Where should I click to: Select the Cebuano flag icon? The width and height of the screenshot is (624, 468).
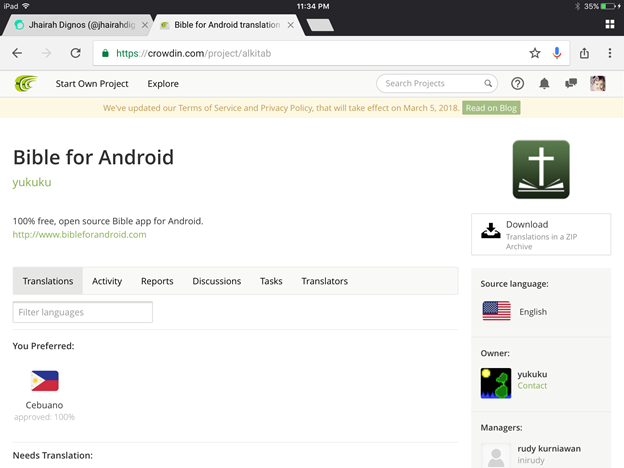[45, 380]
